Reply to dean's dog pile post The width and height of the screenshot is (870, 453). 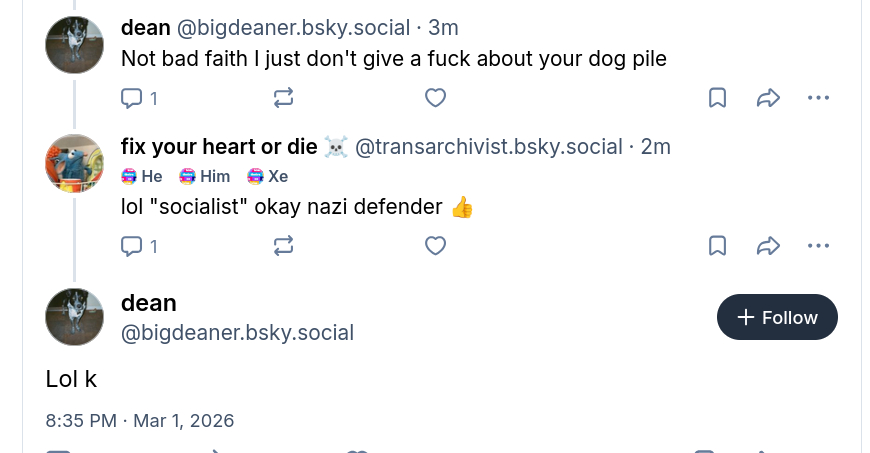coord(132,98)
